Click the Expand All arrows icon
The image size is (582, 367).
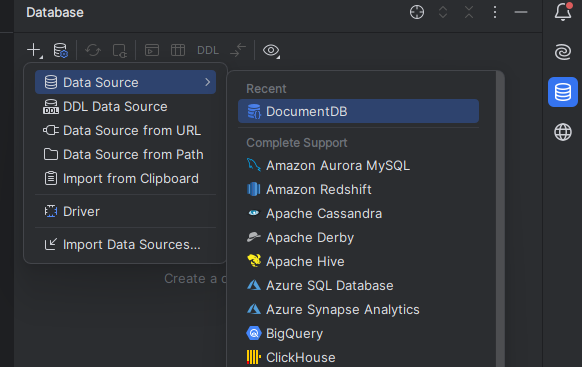point(443,12)
